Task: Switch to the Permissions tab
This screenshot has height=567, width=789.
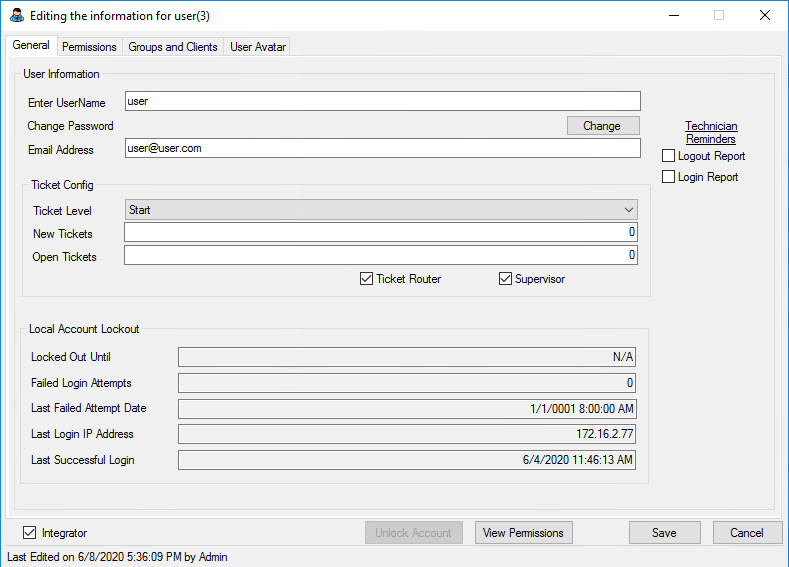Action: pos(89,47)
